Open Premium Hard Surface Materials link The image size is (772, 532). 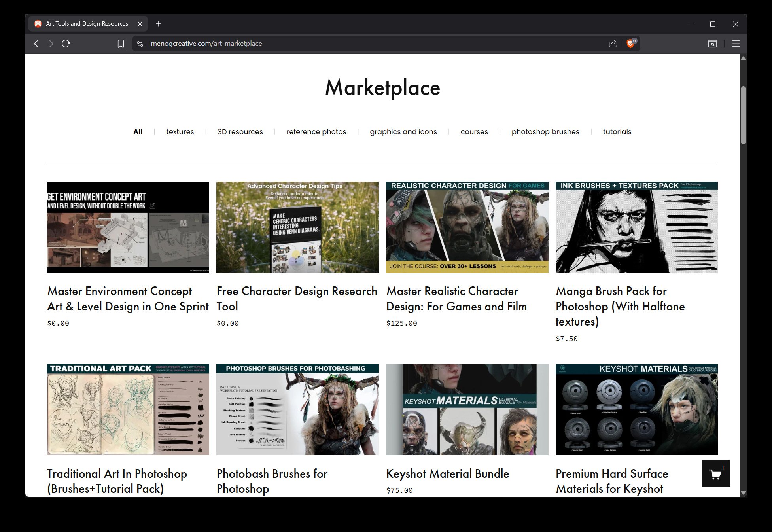pyautogui.click(x=612, y=481)
